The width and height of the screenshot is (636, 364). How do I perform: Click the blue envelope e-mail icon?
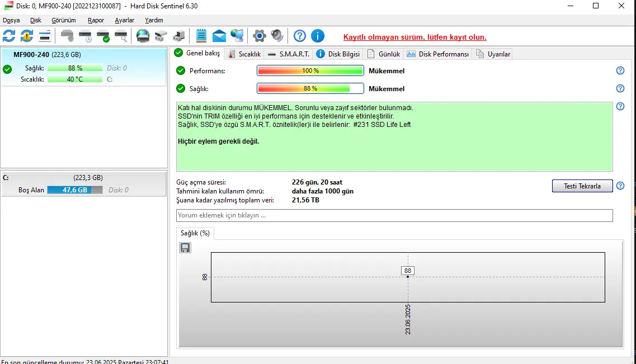pos(219,36)
